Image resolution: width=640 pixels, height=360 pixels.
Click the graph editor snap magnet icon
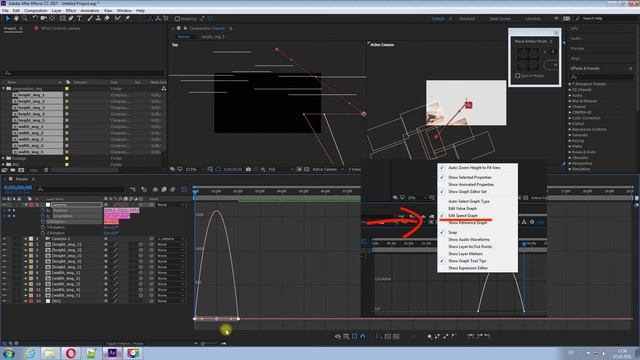(363, 336)
